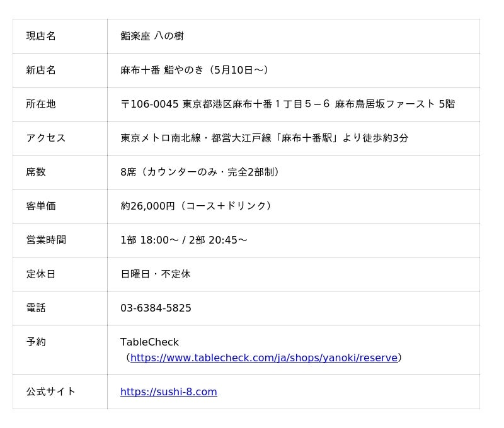Click the access text mentioning 麻布十番駅
The height and width of the screenshot is (428, 504).
click(264, 138)
